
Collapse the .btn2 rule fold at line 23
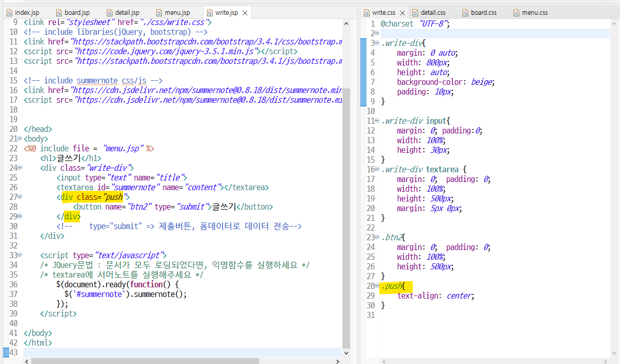pos(377,237)
